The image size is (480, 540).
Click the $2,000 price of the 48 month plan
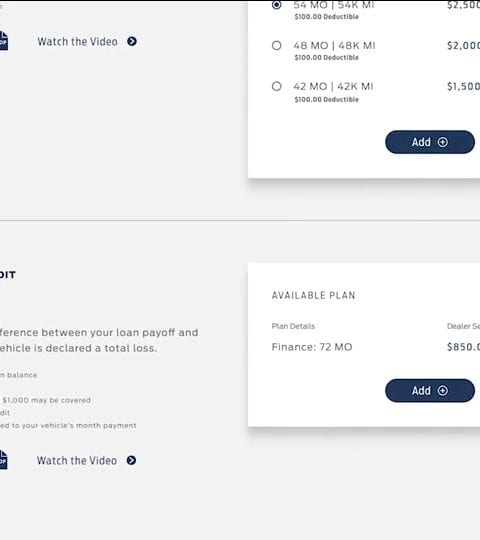click(463, 45)
